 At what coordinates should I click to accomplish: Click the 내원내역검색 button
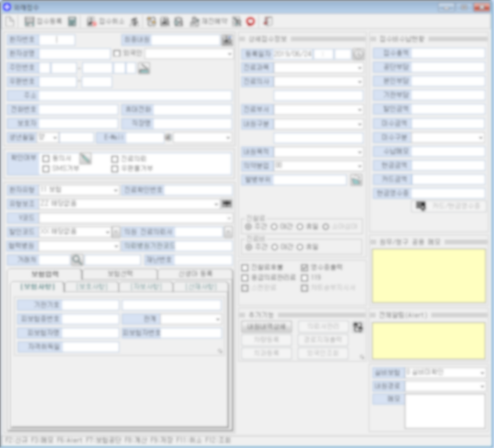pyautogui.click(x=267, y=327)
